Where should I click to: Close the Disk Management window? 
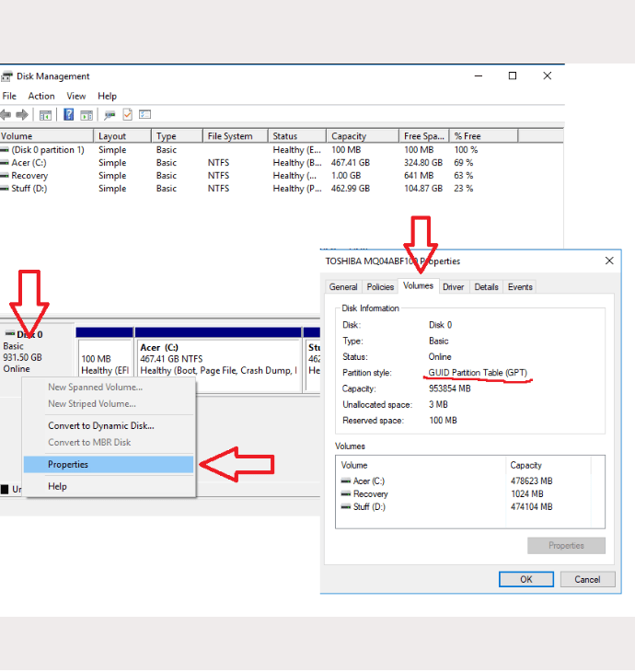point(548,75)
